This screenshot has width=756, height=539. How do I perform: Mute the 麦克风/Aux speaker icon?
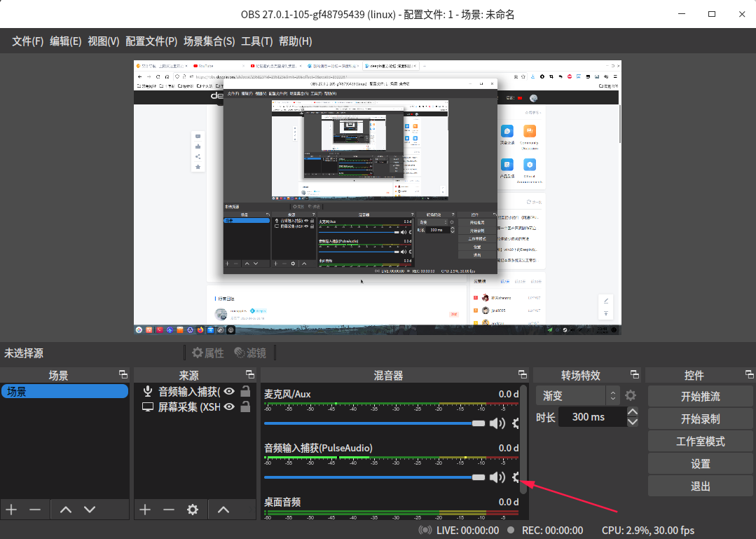click(497, 423)
